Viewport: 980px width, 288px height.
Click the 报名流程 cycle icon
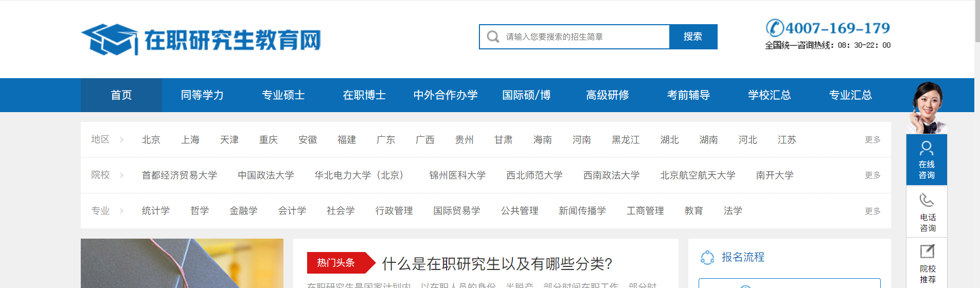click(707, 257)
